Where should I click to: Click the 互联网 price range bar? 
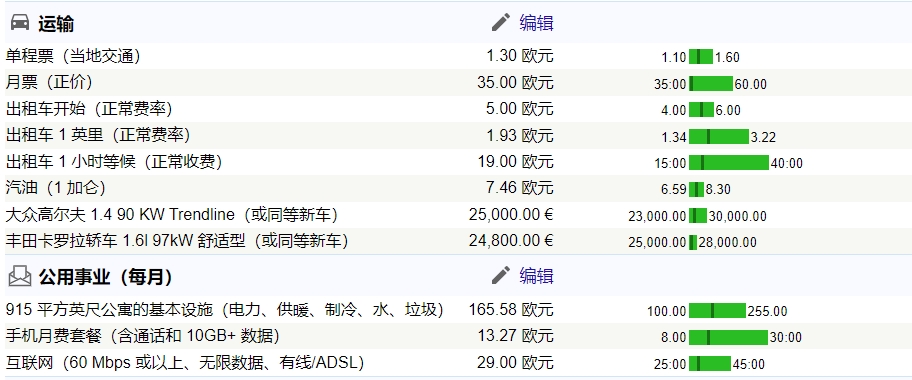(710, 364)
